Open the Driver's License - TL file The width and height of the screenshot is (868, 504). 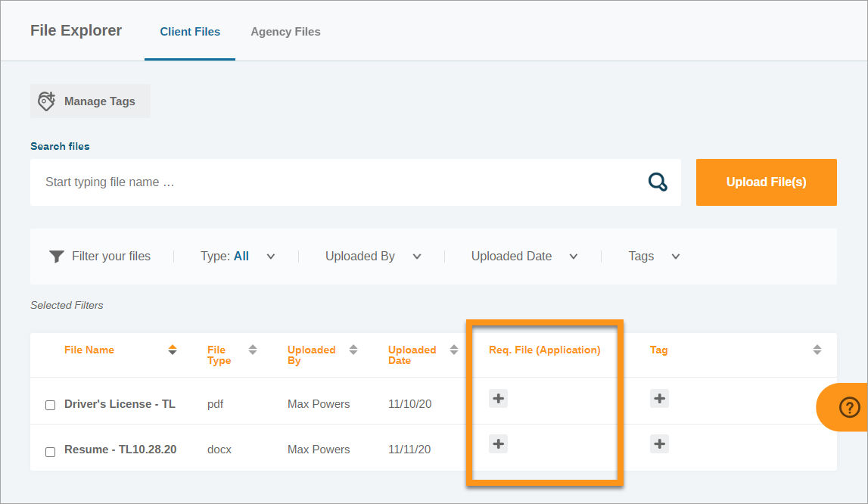120,404
